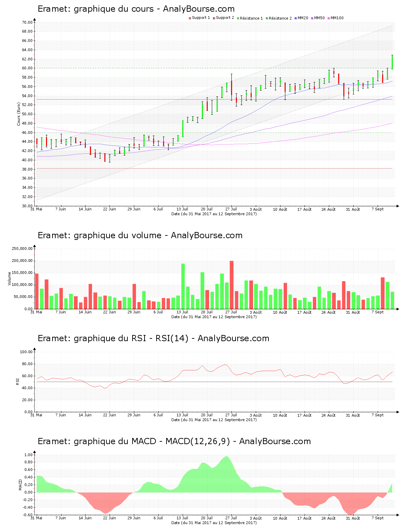Click the MM20 blue legend swatch

pyautogui.click(x=296, y=18)
